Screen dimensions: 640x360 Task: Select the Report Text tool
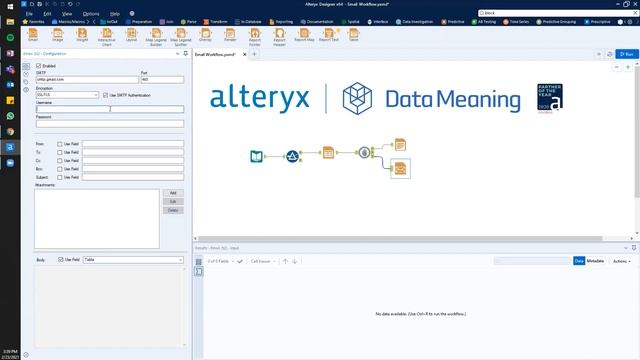[x=329, y=35]
